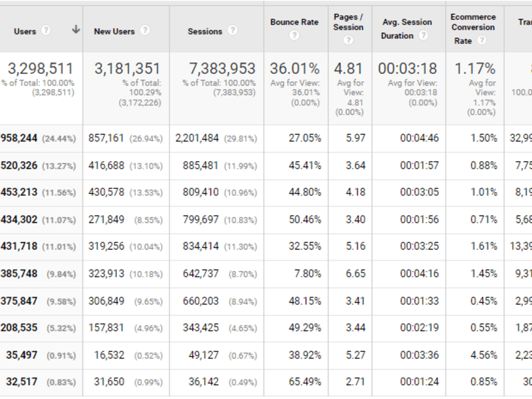Screen dimensions: 532x399
Task: Click the conversion rate cell 4.56%
Action: pos(484,355)
